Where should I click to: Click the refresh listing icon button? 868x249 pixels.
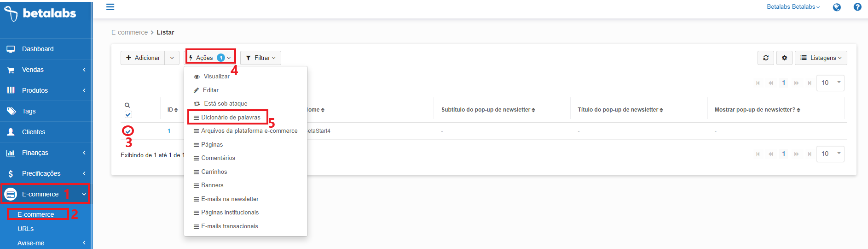[x=765, y=58]
